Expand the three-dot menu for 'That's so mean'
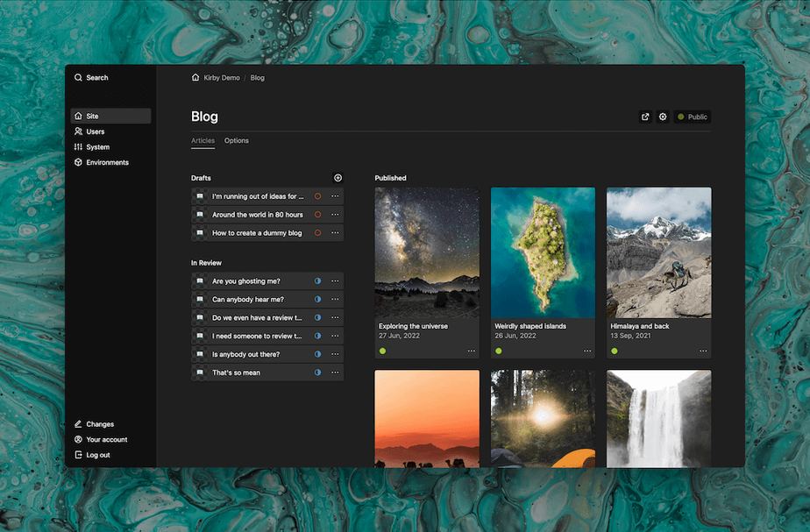810x532 pixels. [335, 372]
